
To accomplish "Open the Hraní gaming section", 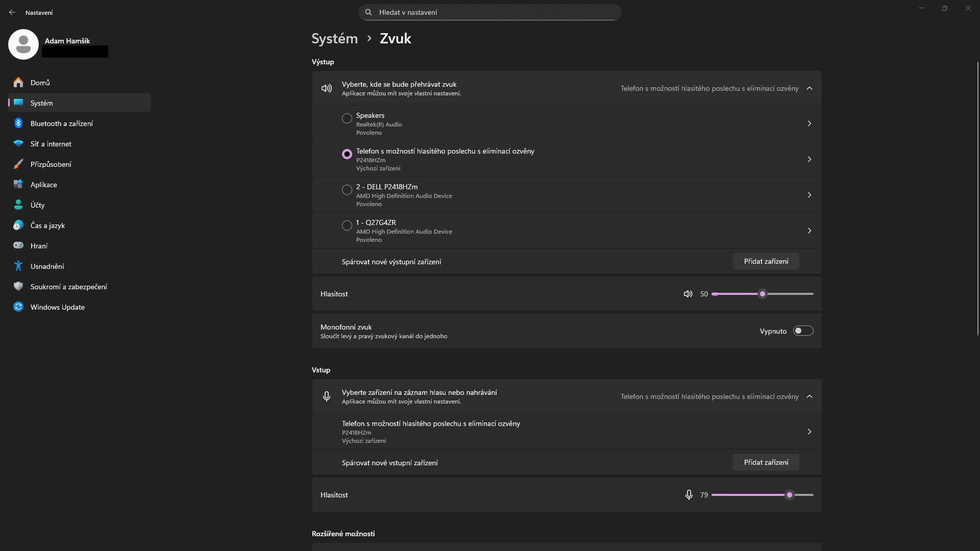I will click(x=39, y=246).
